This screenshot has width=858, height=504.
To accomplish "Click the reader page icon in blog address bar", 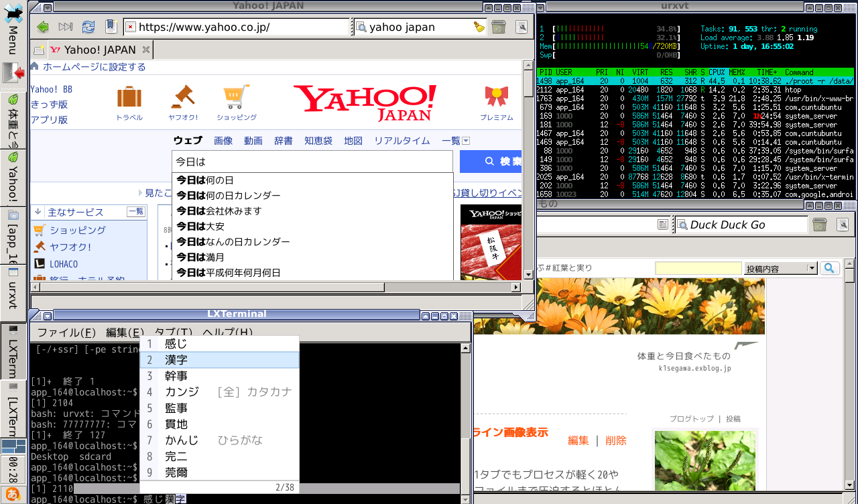I will click(x=662, y=225).
